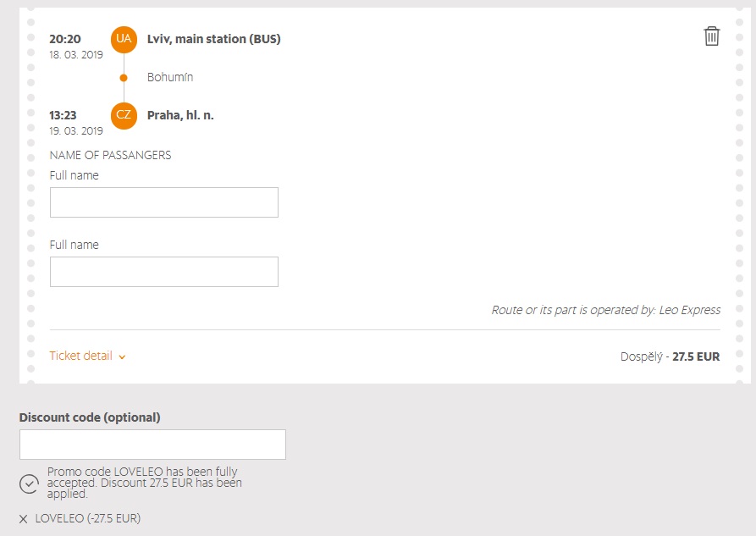Viewport: 756px width, 536px height.
Task: Expand the Ticket detail section
Action: click(81, 356)
